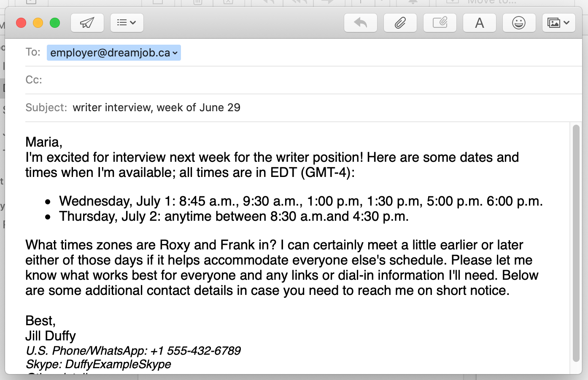
Task: Open the emoji picker smiley icon
Action: pos(519,23)
